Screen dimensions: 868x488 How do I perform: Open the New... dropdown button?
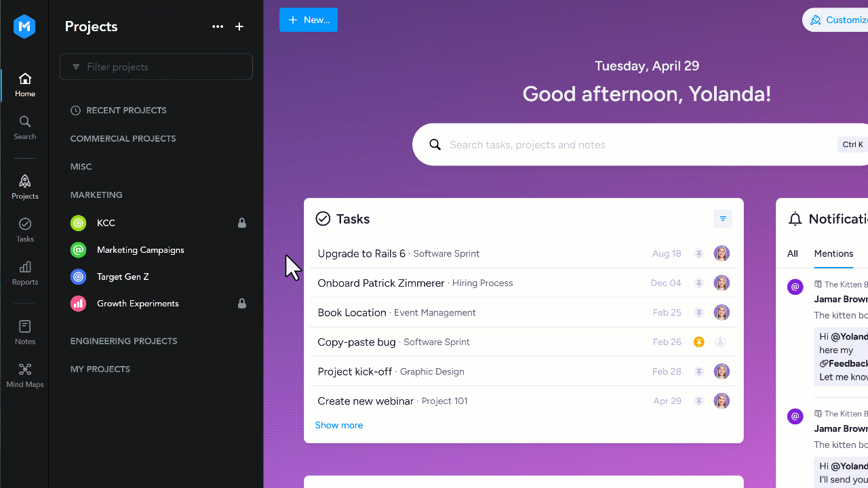pyautogui.click(x=309, y=20)
